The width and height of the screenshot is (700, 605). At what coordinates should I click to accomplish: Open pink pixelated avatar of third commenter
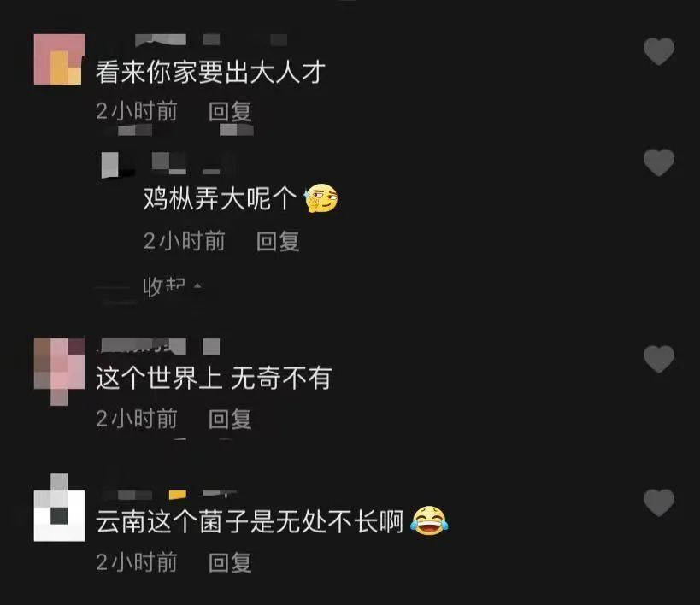pos(59,372)
